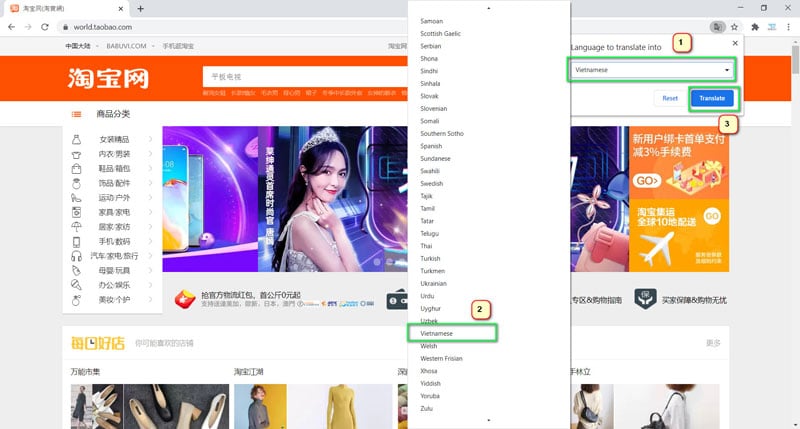This screenshot has width=800, height=429.
Task: Click the 鞋品 箱包 bag icon
Action: click(76, 168)
